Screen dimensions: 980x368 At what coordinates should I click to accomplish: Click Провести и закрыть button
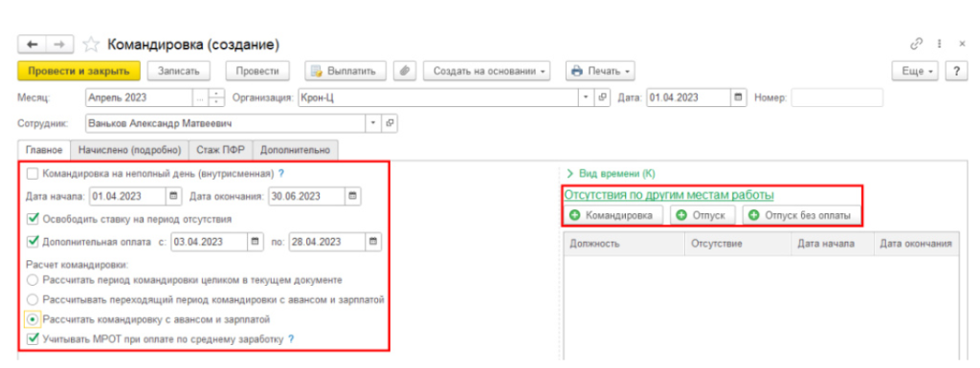[x=78, y=71]
